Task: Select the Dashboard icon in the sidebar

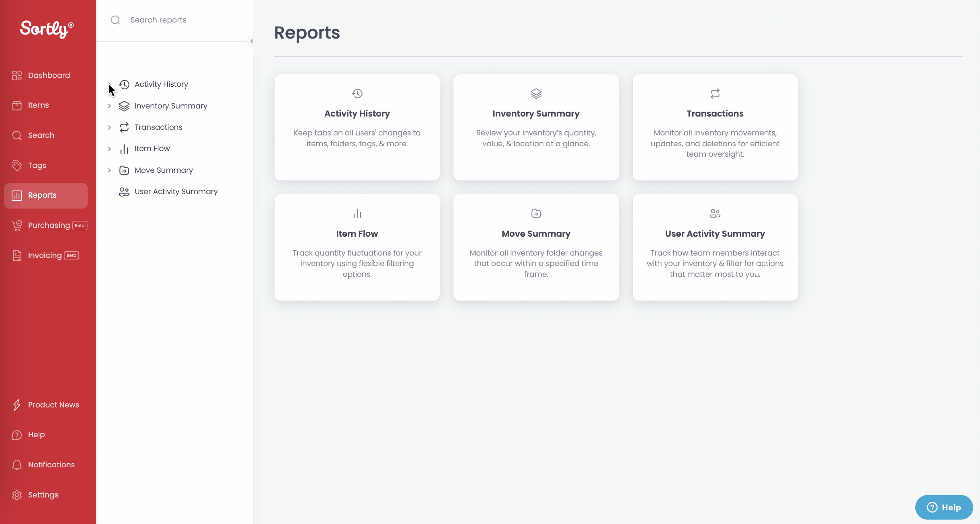Action: pos(17,75)
